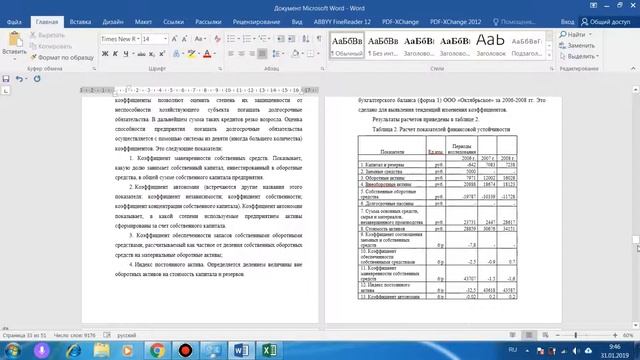Click the shading paint bucket icon
The image size is (640, 360).
[x=295, y=53]
